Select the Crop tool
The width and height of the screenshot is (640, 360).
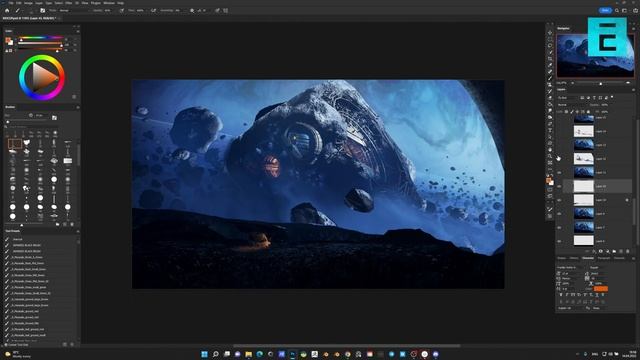(550, 58)
